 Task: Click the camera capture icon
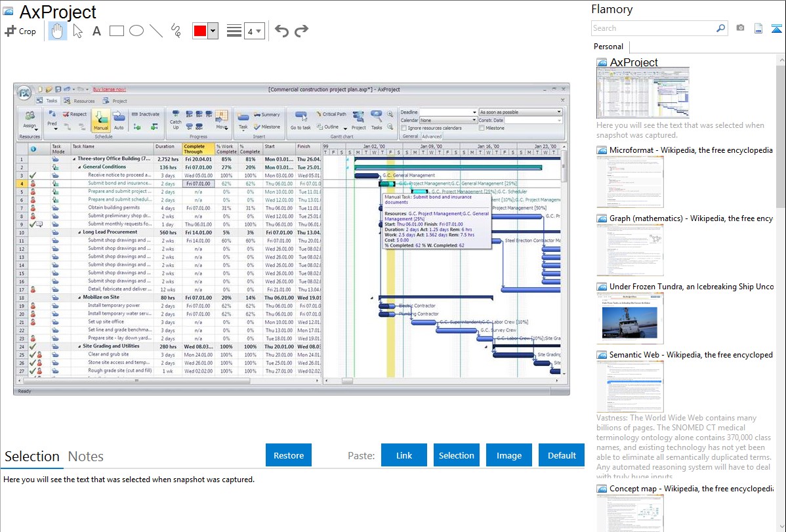740,28
